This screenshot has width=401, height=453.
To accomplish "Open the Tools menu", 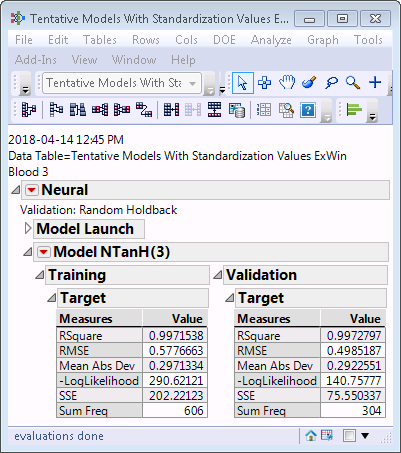I will coord(368,40).
